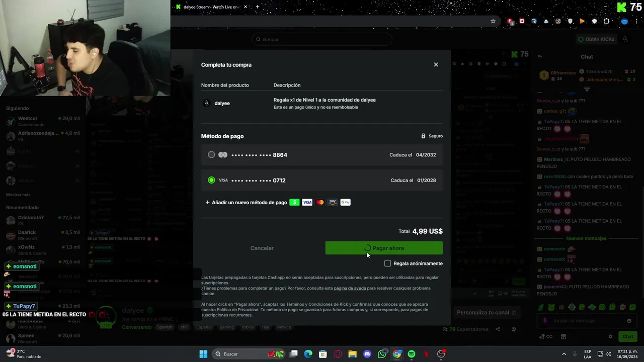Switch to the dalyee Stream tab
This screenshot has height=362, width=644.
[x=211, y=7]
